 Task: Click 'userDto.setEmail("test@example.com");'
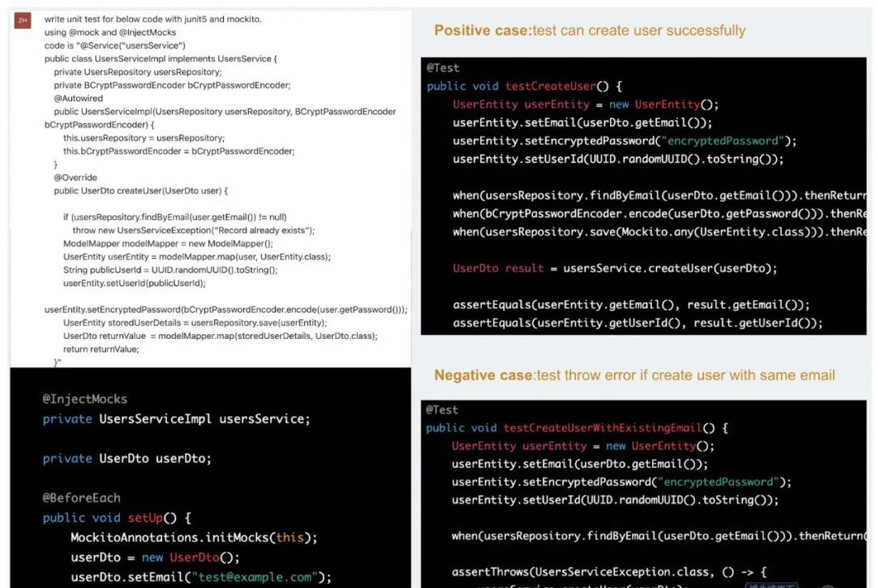point(201,577)
